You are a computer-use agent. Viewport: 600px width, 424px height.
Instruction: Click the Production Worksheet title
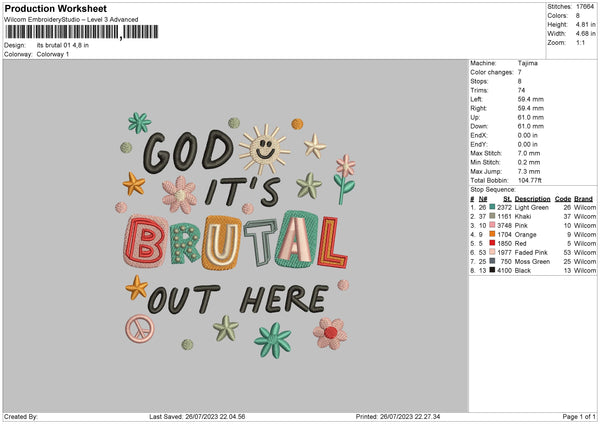(44, 7)
